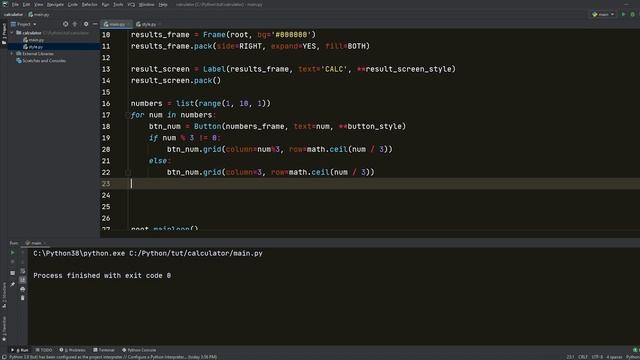The width and height of the screenshot is (640, 360).
Task: Click line separator CRLF in status bar
Action: click(582, 357)
